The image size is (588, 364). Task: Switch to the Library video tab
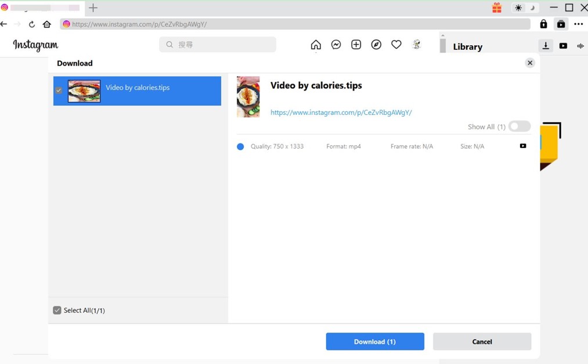[x=563, y=46]
